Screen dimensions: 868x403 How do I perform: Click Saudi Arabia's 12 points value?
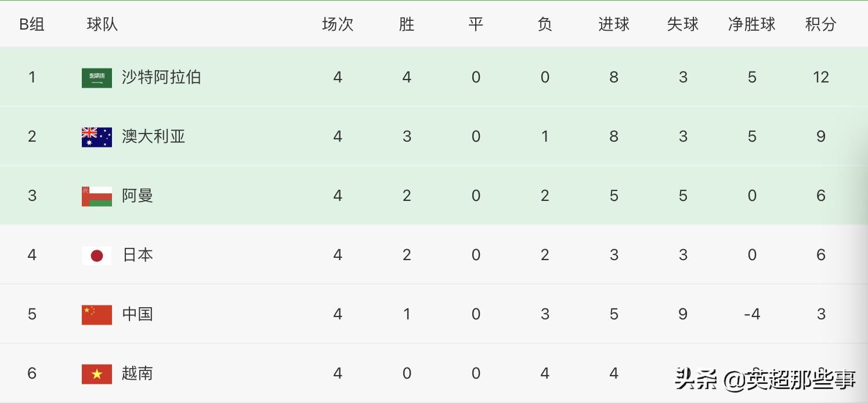[820, 77]
